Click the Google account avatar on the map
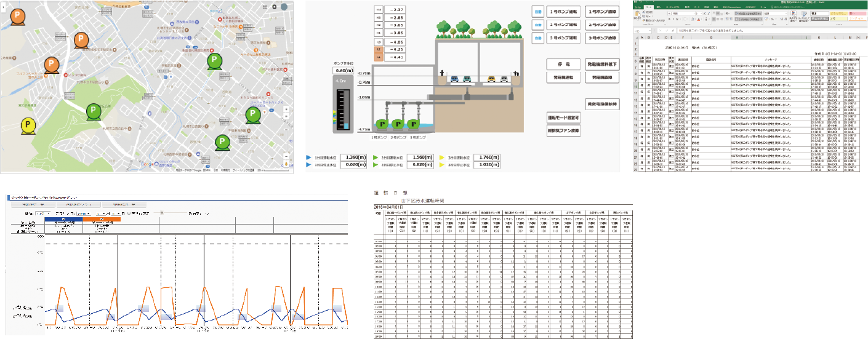Screen dimensions: 868x339 pyautogui.click(x=285, y=7)
